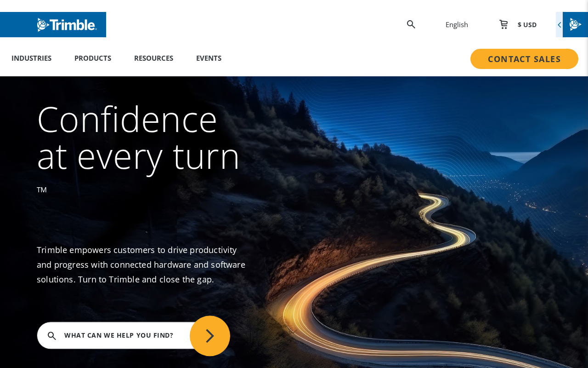Open site search via header magnifier icon

click(411, 24)
